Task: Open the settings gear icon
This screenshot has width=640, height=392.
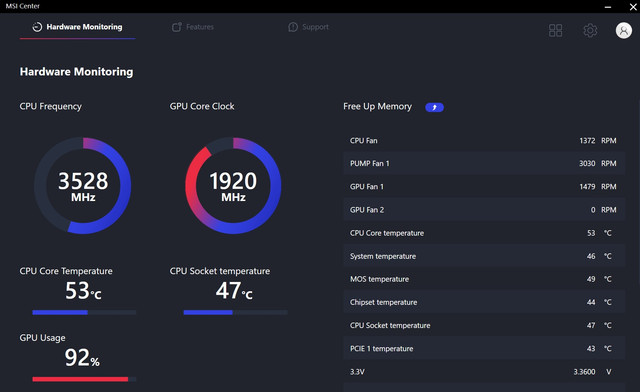Action: click(590, 30)
